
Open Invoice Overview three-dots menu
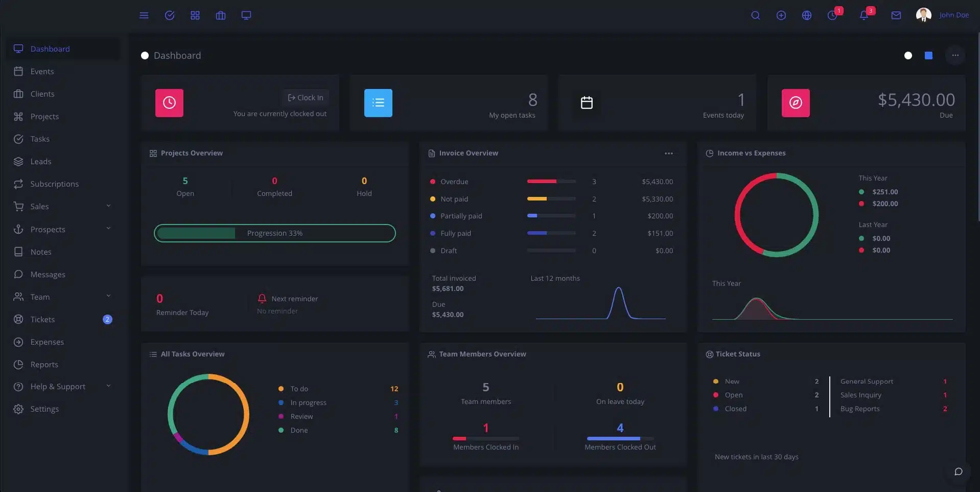(669, 153)
